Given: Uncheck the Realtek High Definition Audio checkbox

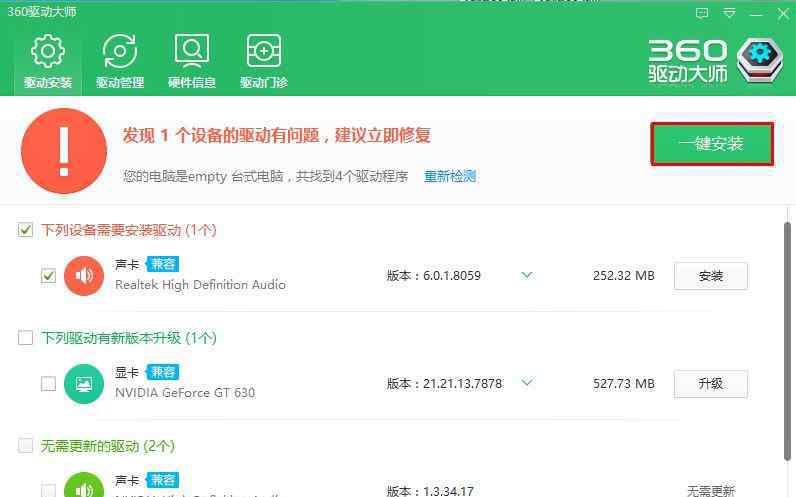Looking at the screenshot, I should [x=48, y=276].
